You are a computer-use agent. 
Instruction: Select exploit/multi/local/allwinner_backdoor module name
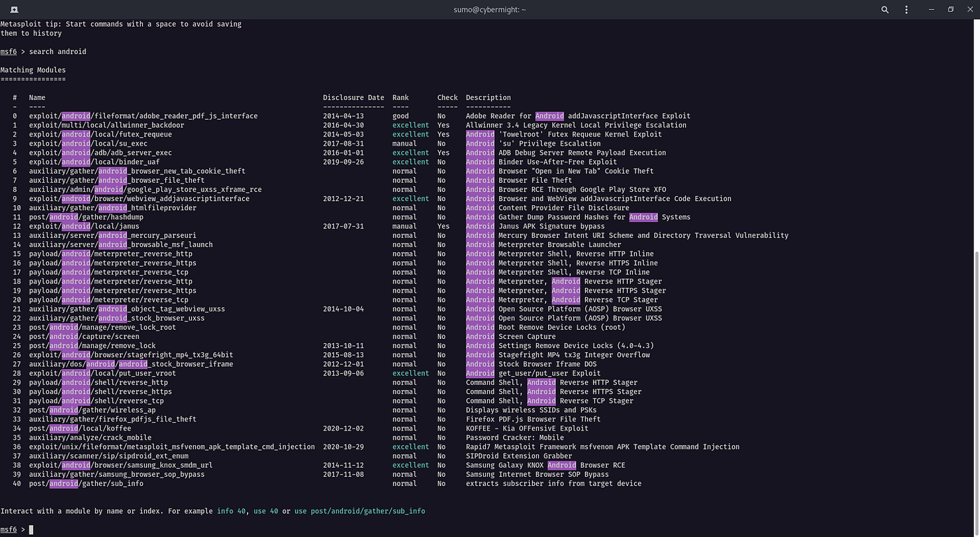point(106,125)
